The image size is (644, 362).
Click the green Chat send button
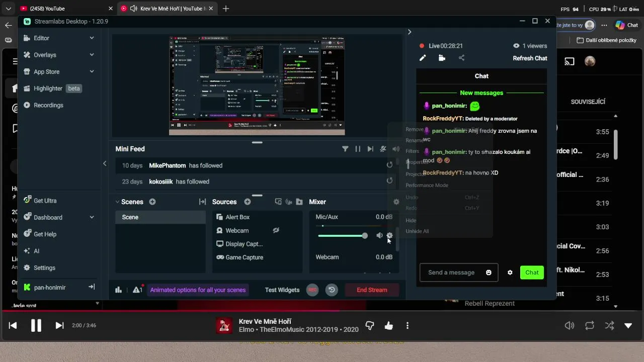pyautogui.click(x=532, y=273)
